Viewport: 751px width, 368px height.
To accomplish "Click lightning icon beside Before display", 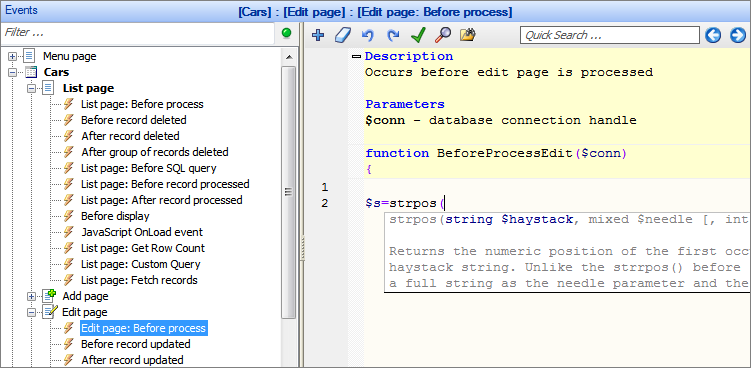I will pyautogui.click(x=69, y=216).
